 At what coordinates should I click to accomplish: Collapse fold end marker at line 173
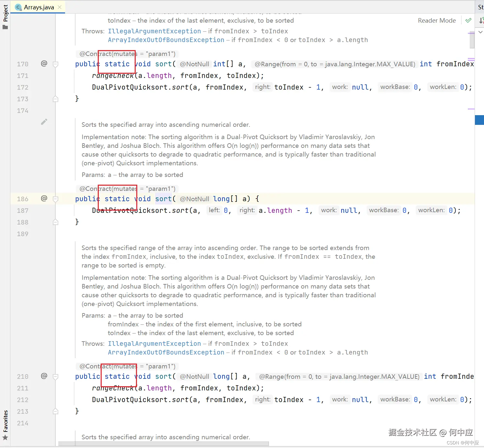pyautogui.click(x=56, y=99)
